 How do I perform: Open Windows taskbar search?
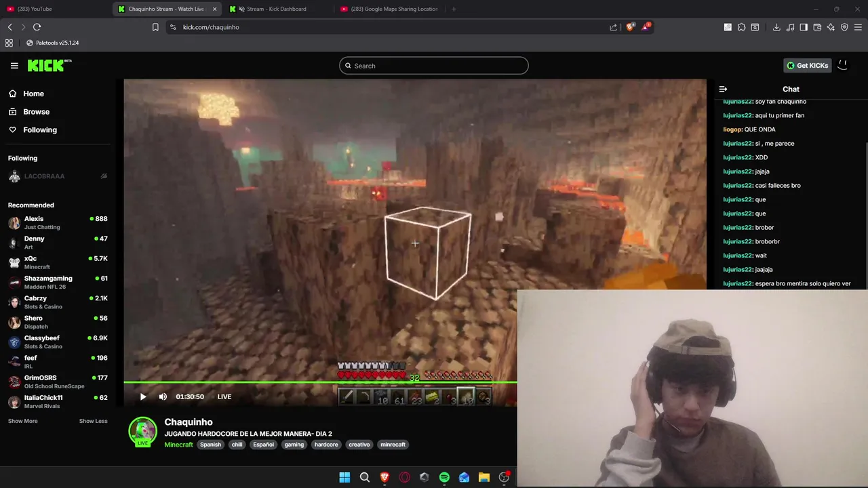364,477
